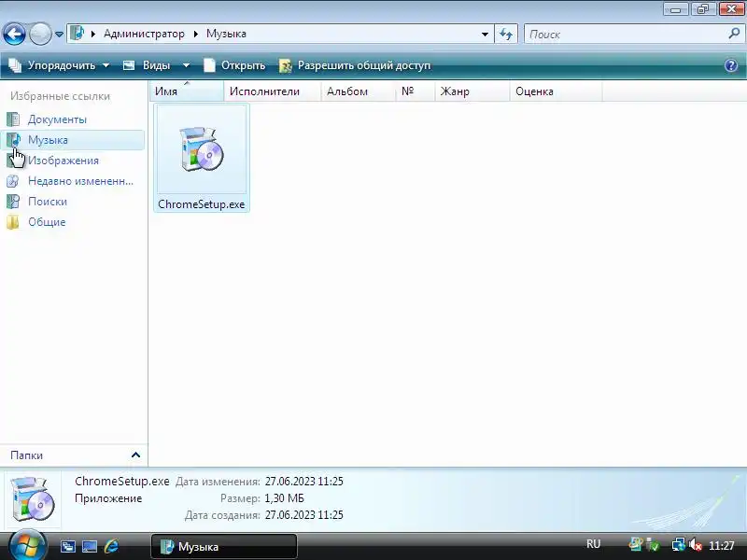This screenshot has width=747, height=560.
Task: Click Дата создания value in details pane
Action: [x=304, y=515]
